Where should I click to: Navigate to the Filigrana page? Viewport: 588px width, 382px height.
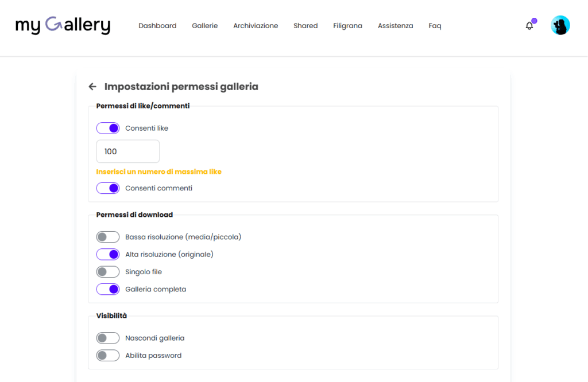347,26
